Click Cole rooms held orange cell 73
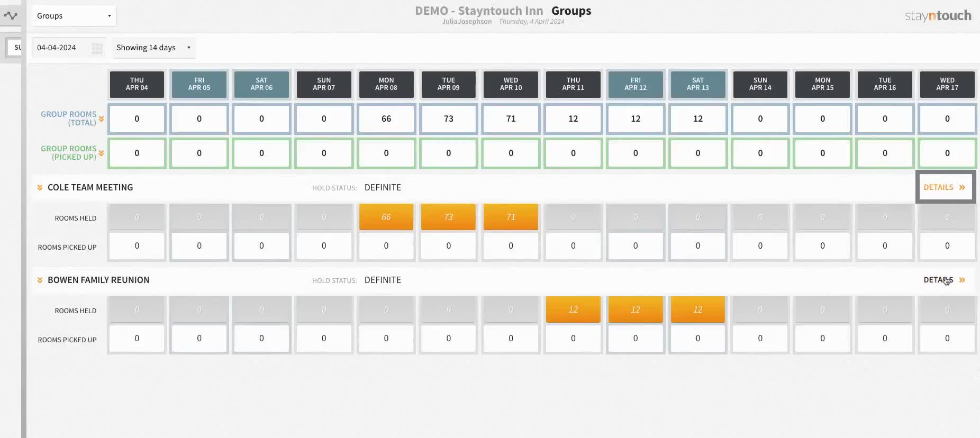 449,217
